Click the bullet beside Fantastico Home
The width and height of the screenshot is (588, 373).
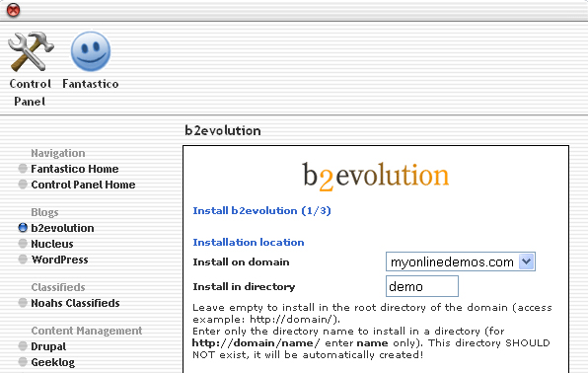(x=23, y=169)
